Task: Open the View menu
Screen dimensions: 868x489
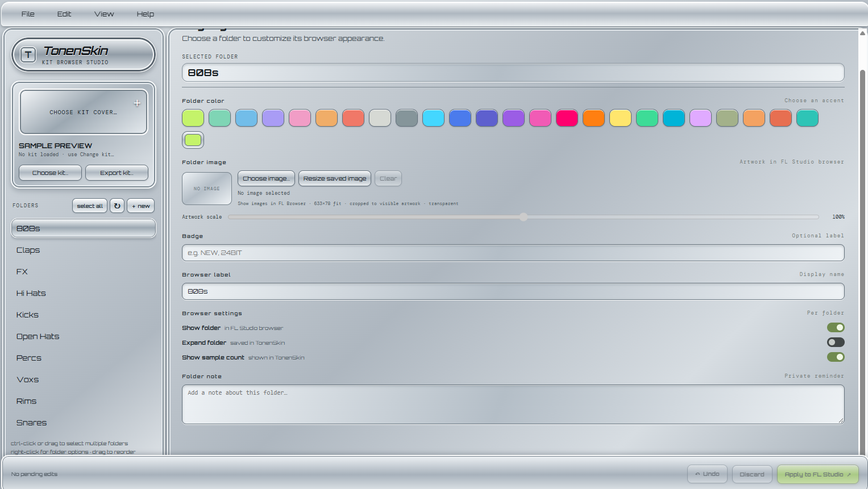Action: click(x=104, y=14)
